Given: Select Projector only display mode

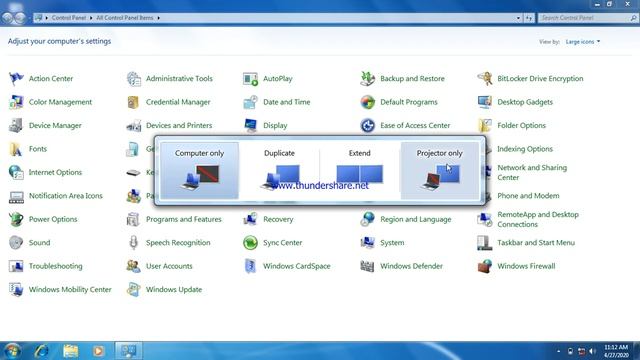Looking at the screenshot, I should [440, 171].
